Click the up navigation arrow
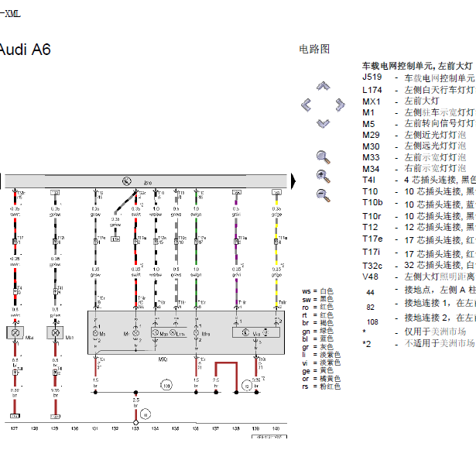Screen dimensions: 476x464 click(x=323, y=86)
